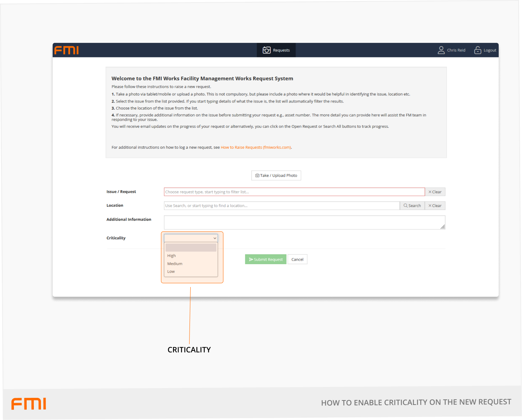Click the Requests camera icon
This screenshot has width=522, height=420.
[x=267, y=50]
